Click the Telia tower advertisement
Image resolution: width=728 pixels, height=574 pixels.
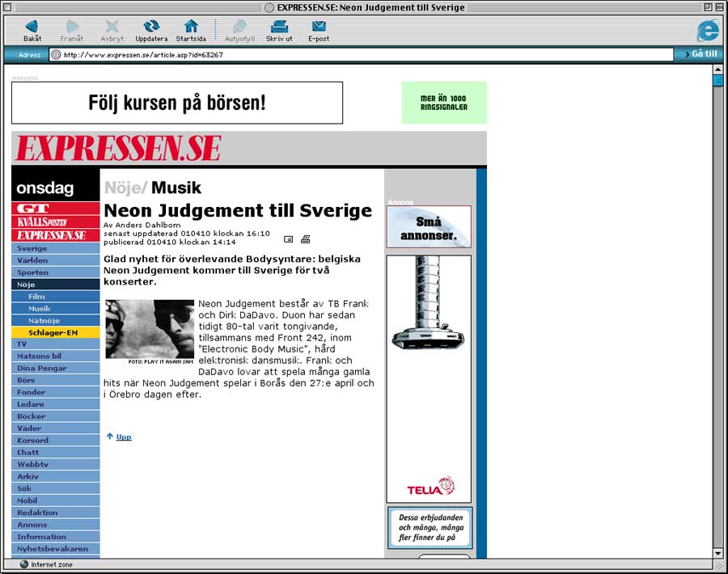(x=429, y=378)
